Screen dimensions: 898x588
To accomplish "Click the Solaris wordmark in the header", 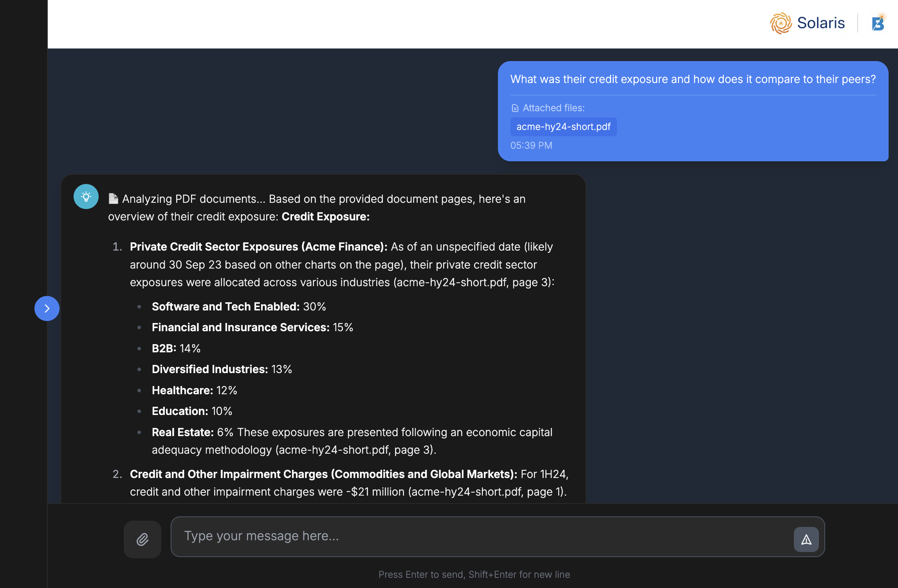I will click(820, 23).
